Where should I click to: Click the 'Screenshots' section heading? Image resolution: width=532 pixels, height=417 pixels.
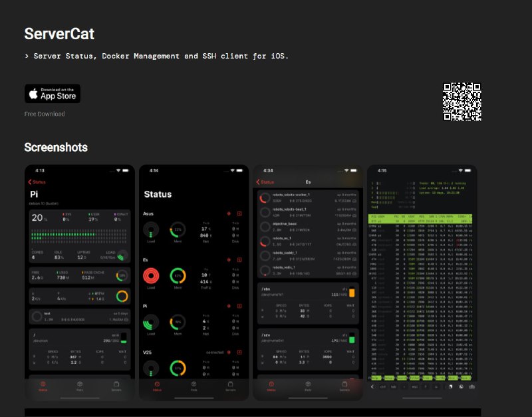click(x=56, y=147)
